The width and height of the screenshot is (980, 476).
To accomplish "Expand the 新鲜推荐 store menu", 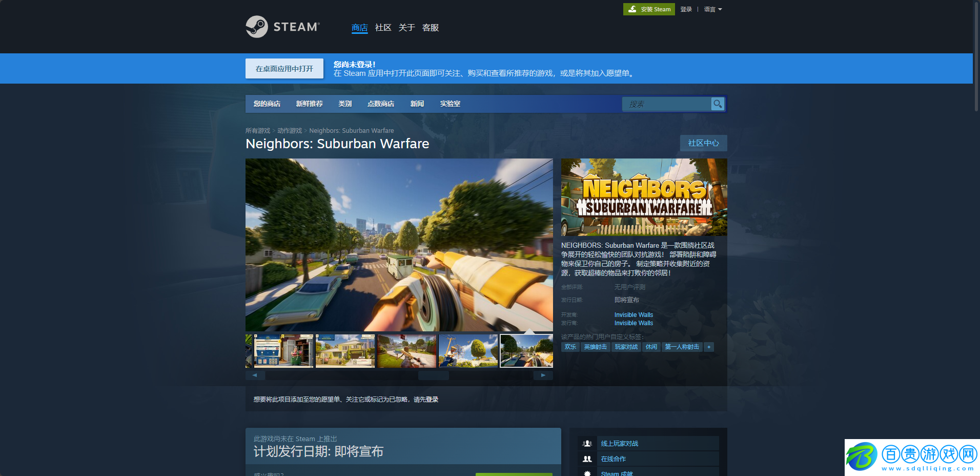I will [309, 104].
